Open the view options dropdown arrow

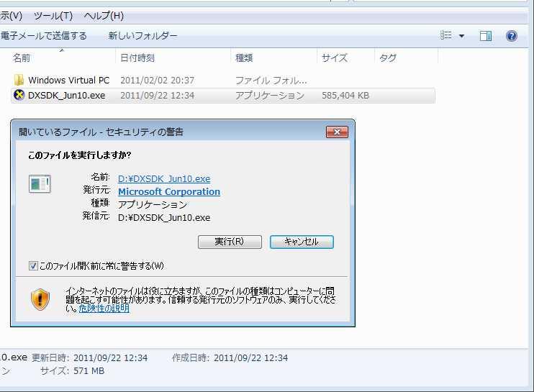point(461,36)
